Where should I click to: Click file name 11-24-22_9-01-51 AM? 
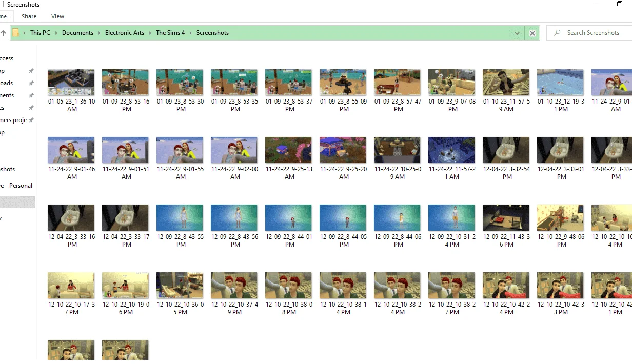click(126, 173)
